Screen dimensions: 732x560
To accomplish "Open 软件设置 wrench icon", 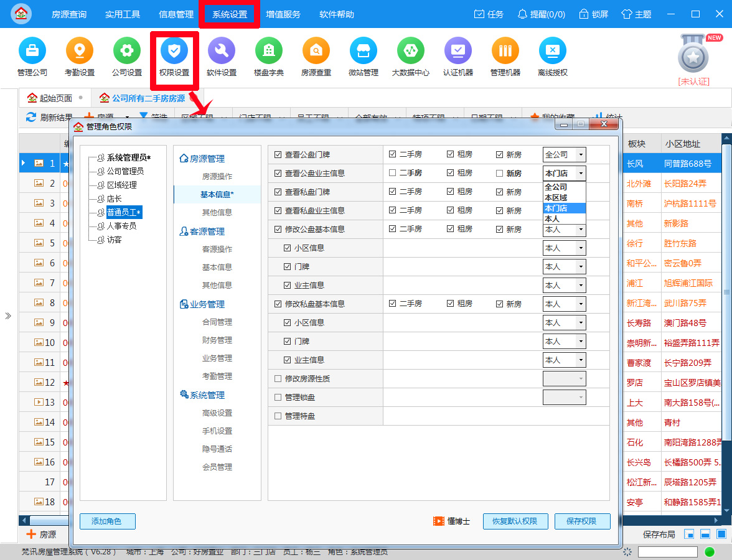I will [222, 50].
